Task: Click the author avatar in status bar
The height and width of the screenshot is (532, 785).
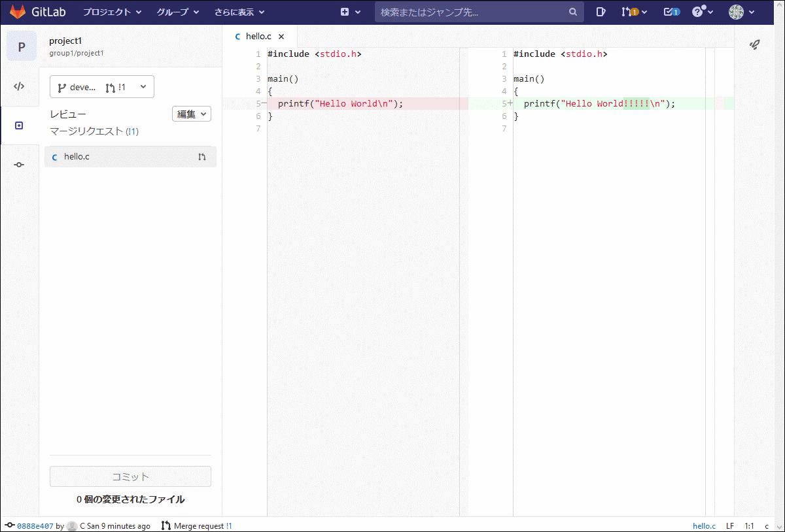Action: tap(72, 525)
